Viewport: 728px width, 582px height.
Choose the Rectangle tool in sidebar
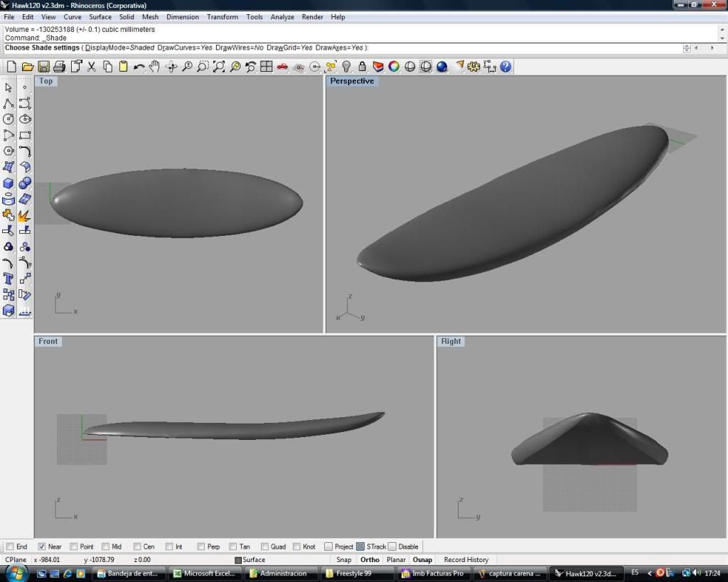click(25, 136)
